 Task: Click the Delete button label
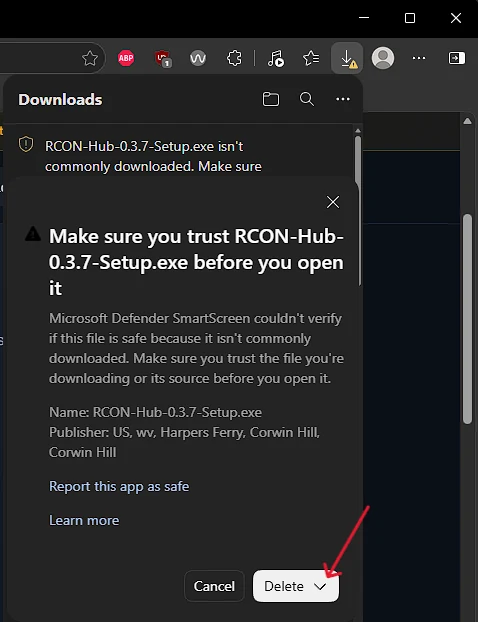284,586
